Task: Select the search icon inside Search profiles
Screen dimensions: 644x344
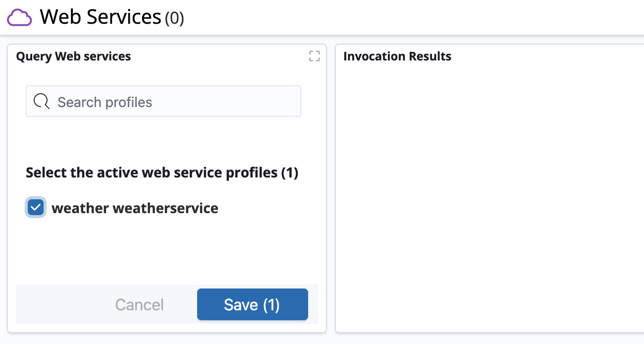Action: click(x=42, y=101)
